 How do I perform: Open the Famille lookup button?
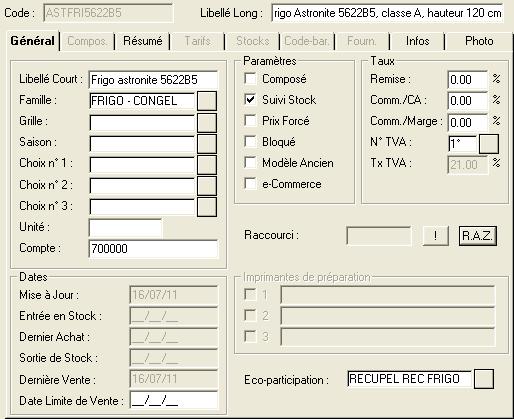pos(207,101)
